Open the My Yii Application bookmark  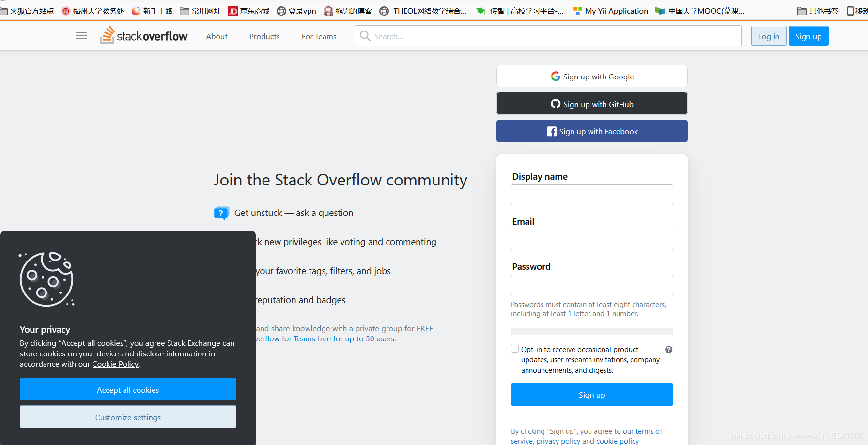click(610, 11)
